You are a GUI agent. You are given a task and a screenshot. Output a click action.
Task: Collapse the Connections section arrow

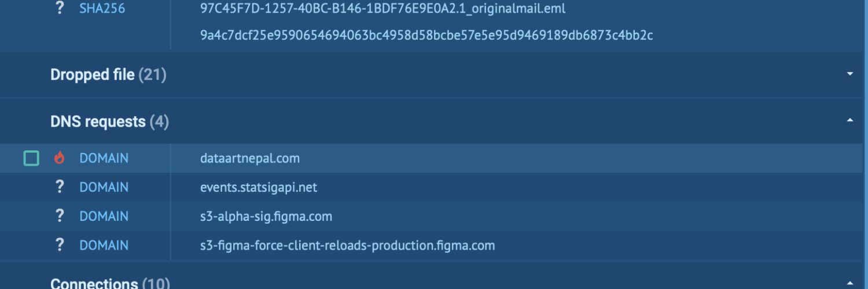pyautogui.click(x=849, y=283)
